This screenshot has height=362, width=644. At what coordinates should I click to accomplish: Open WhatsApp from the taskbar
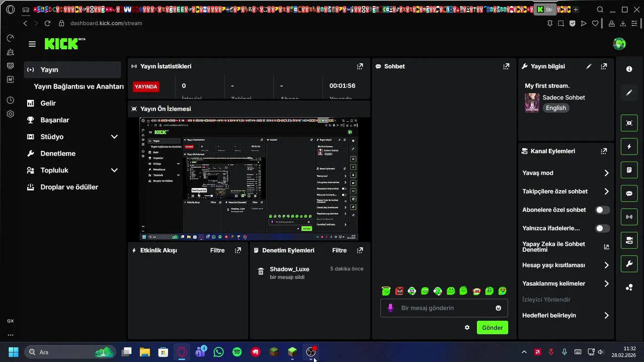click(x=218, y=352)
